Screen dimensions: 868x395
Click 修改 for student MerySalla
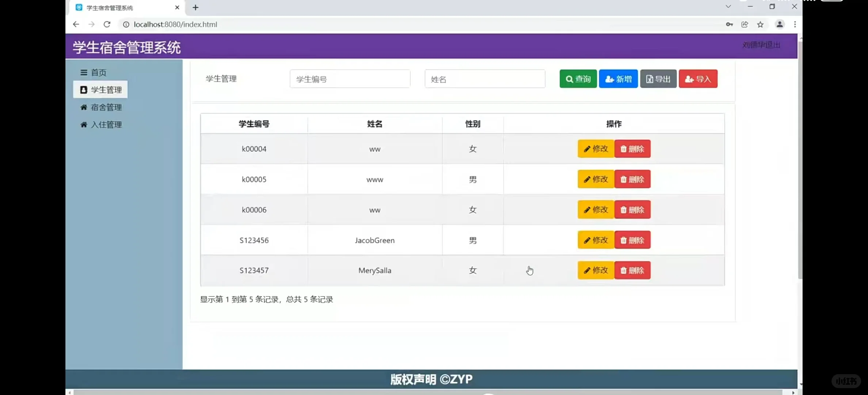[x=595, y=270]
